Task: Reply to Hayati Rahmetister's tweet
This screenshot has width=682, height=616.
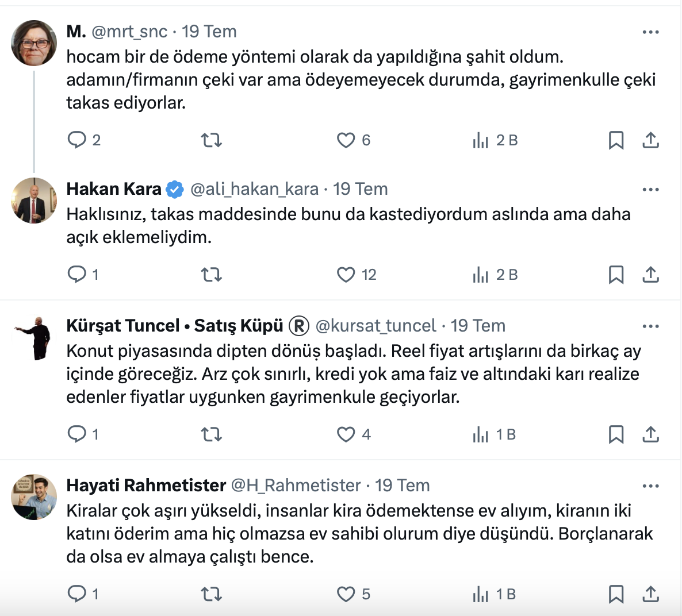Action: click(77, 594)
